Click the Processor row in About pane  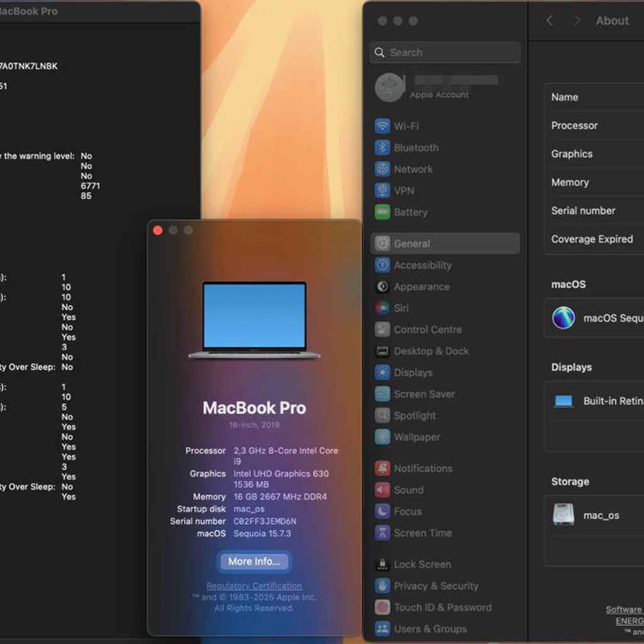coord(594,126)
